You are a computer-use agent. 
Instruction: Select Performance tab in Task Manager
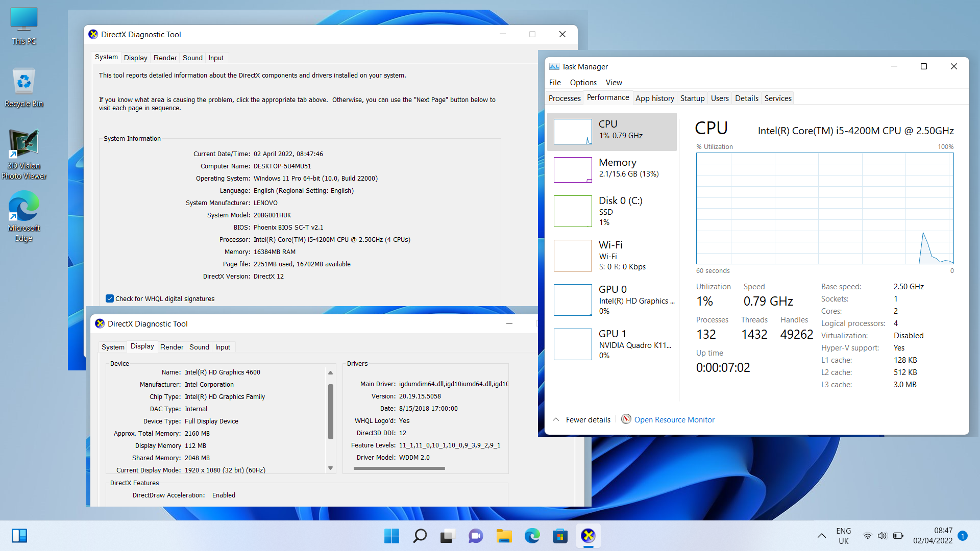tap(608, 97)
